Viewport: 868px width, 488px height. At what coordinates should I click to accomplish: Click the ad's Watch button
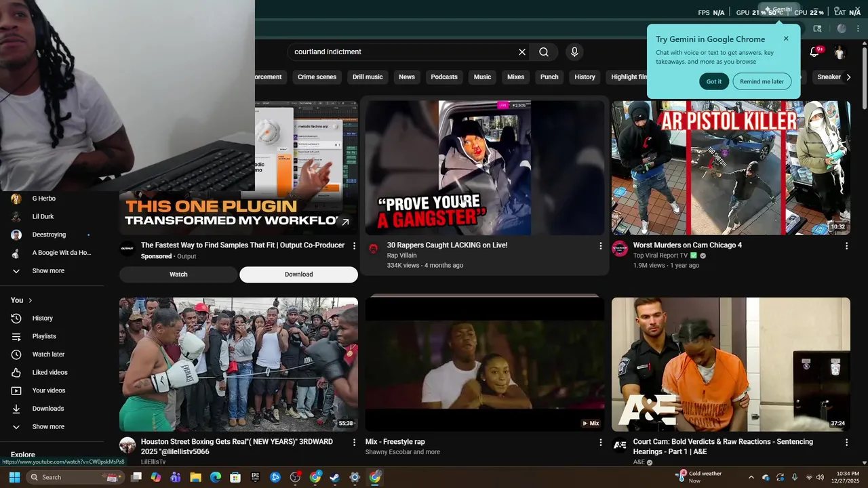click(178, 274)
